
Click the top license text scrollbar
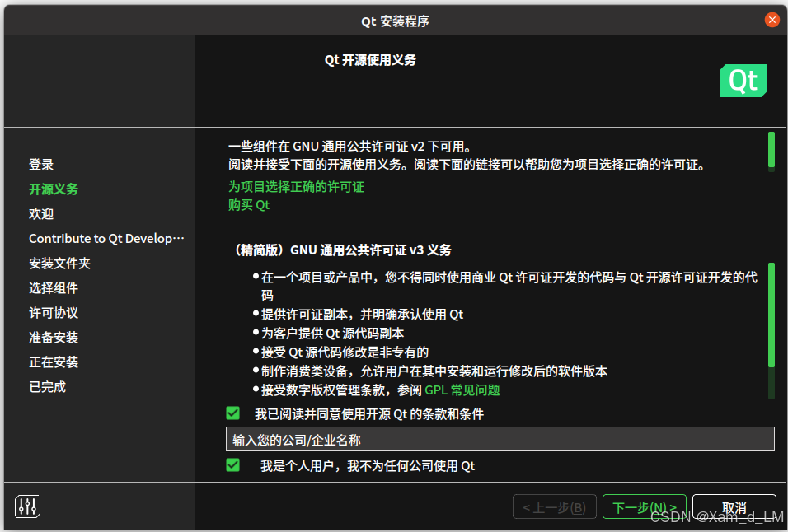point(772,152)
